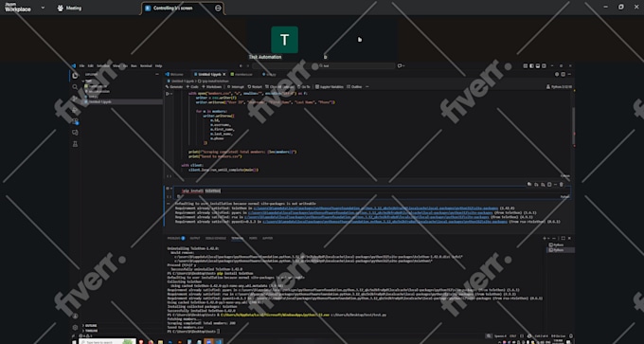Click Clear All Outputs in the toolbar

(x=279, y=87)
